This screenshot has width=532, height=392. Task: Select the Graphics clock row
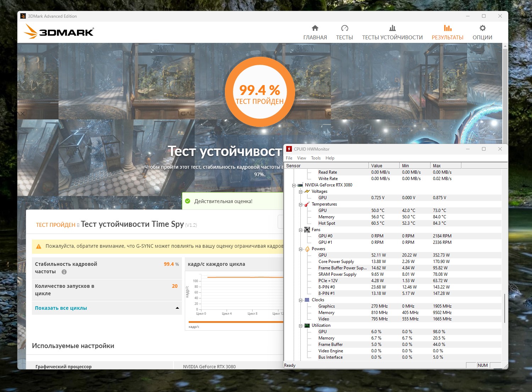pyautogui.click(x=393, y=306)
